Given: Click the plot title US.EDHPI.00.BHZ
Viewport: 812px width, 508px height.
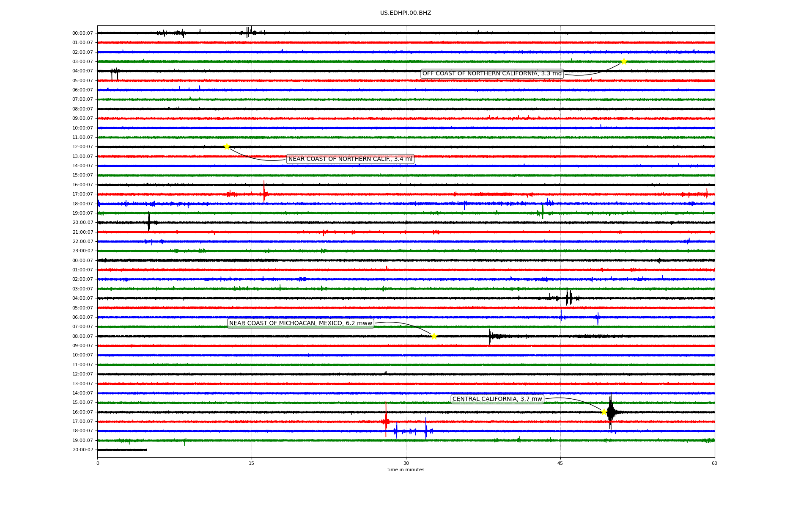Looking at the screenshot, I should [406, 13].
